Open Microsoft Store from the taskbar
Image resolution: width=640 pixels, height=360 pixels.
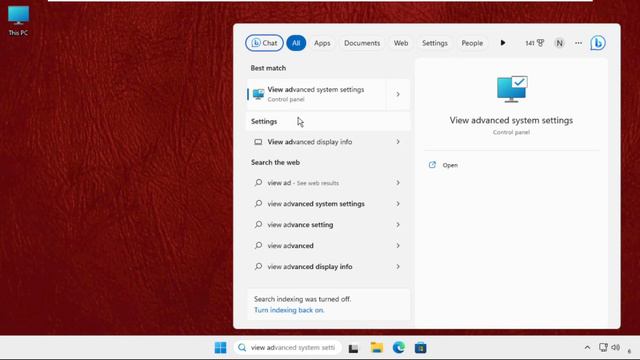[x=420, y=348]
